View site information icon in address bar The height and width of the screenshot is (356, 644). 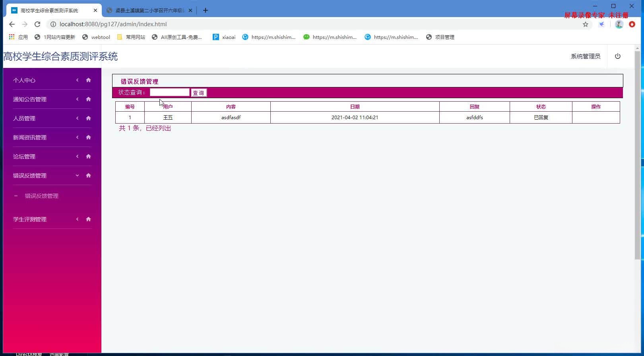point(53,24)
